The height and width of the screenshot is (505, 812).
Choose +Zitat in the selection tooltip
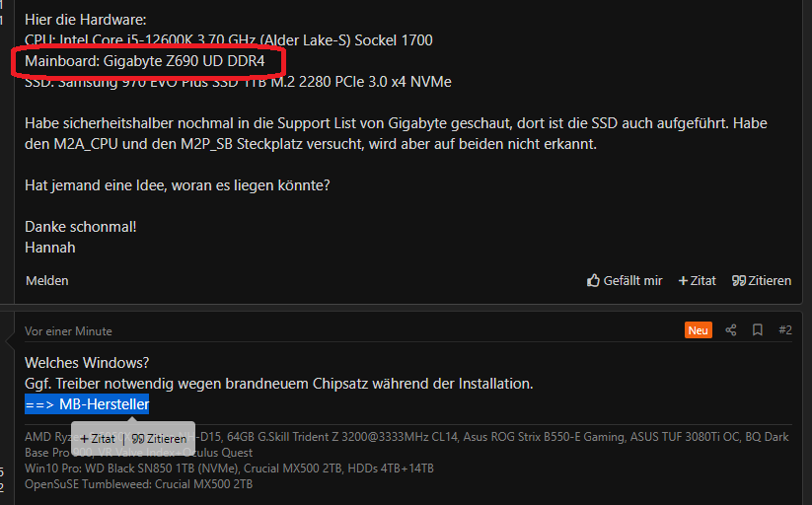coord(98,439)
